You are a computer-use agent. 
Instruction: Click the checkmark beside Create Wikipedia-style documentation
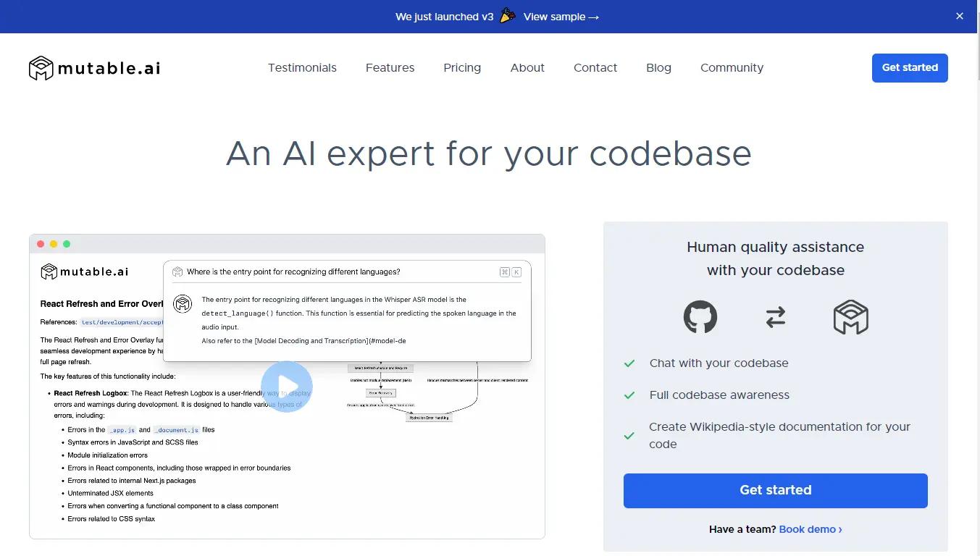pyautogui.click(x=629, y=436)
